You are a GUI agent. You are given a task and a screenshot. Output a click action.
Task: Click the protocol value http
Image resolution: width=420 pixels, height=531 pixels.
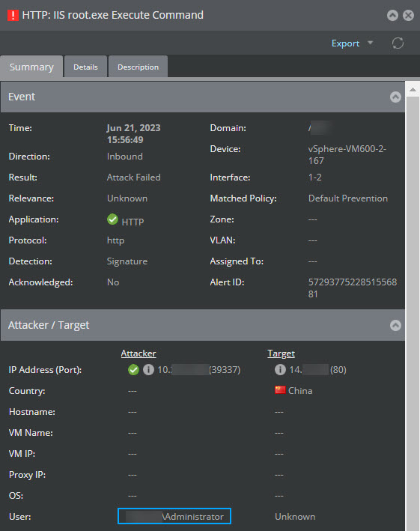pyautogui.click(x=115, y=240)
